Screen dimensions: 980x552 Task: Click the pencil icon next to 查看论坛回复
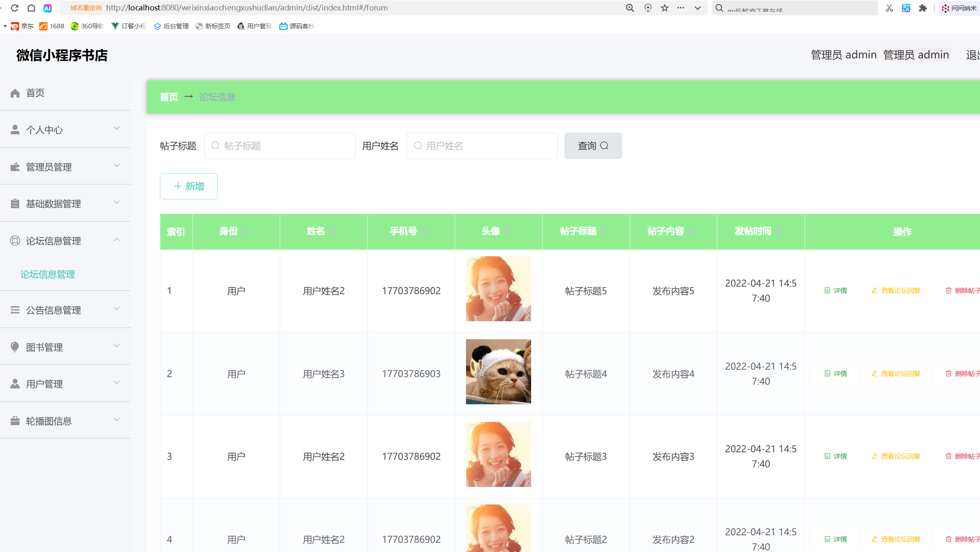[874, 290]
